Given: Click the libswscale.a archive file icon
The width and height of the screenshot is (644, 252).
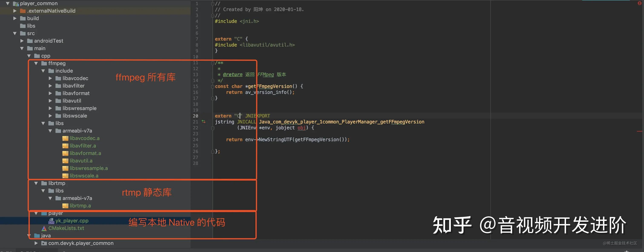Looking at the screenshot, I should click(x=65, y=176).
